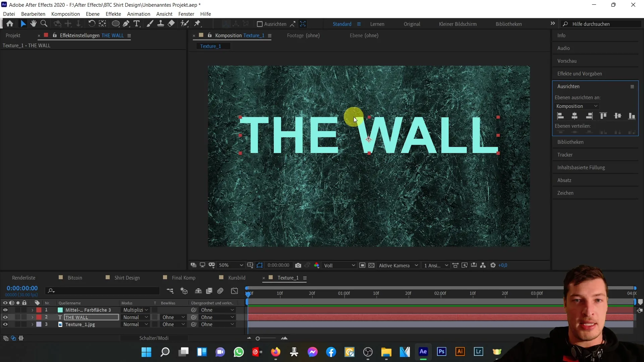644x362 pixels.
Task: Select the Brush tool
Action: [150, 24]
